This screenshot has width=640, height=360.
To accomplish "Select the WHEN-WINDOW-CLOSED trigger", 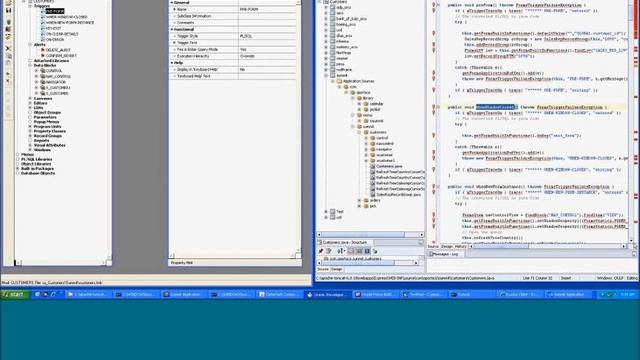I will (67, 17).
